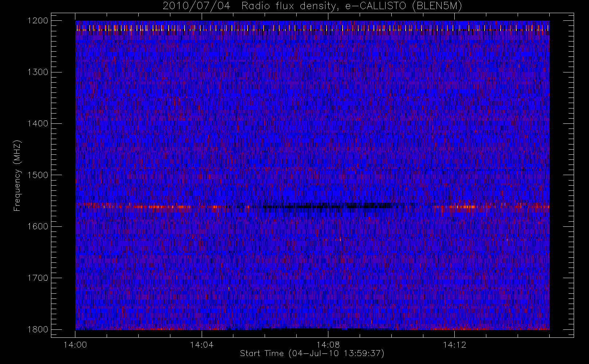The height and width of the screenshot is (364, 589).
Task: Select the 1600 frequency axis label
Action: tap(38, 226)
